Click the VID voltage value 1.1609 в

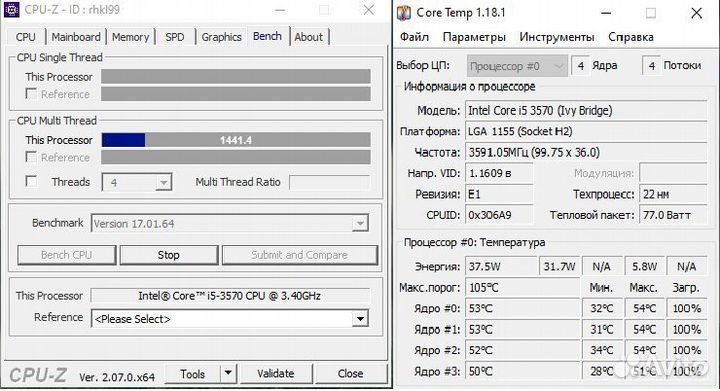coord(499,173)
